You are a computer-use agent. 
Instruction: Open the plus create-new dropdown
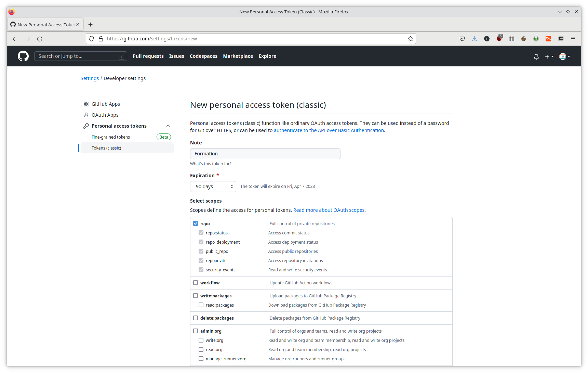click(549, 56)
